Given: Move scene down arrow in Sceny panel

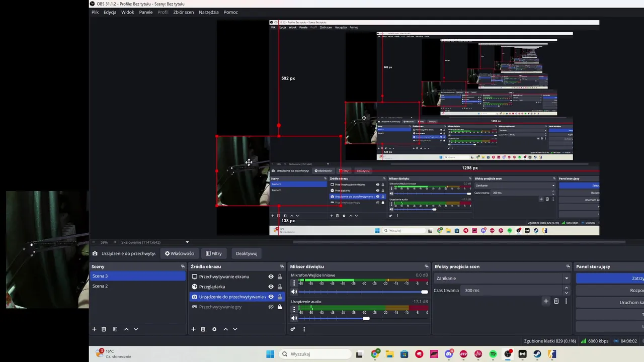Looking at the screenshot, I should (x=135, y=329).
